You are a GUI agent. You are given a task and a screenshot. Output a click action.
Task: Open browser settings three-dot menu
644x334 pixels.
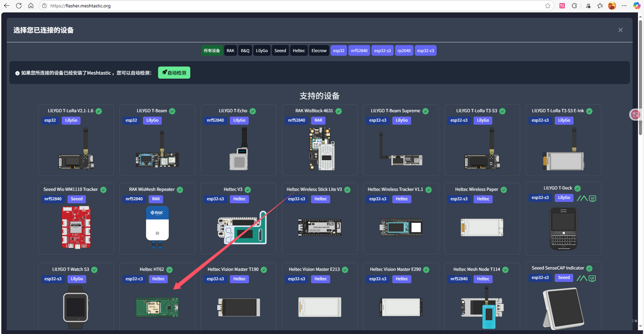coord(624,6)
